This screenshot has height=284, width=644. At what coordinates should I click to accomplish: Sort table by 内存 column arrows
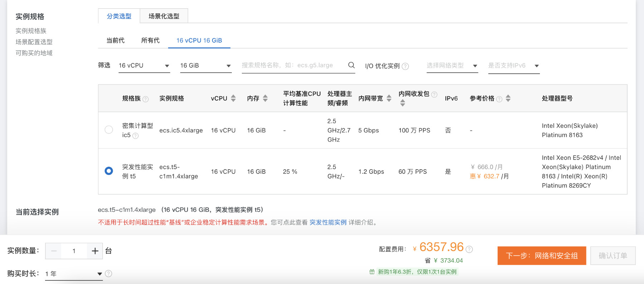click(x=265, y=98)
